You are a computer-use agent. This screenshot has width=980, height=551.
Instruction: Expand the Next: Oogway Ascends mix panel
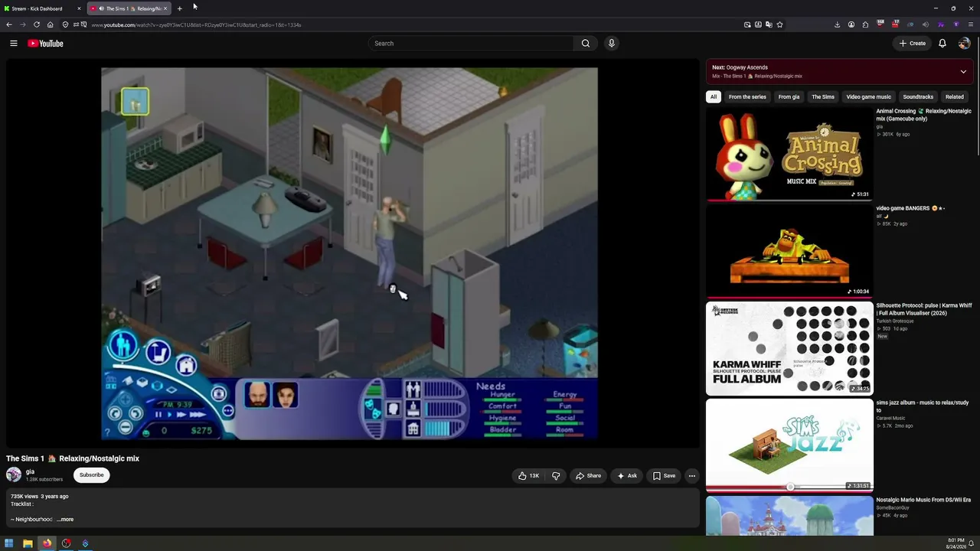(963, 72)
